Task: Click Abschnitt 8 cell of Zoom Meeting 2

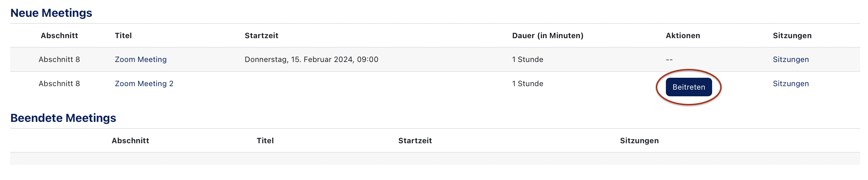Action: point(59,84)
